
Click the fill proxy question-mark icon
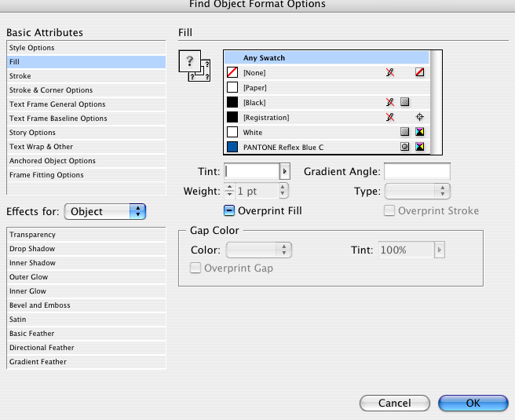click(x=189, y=60)
